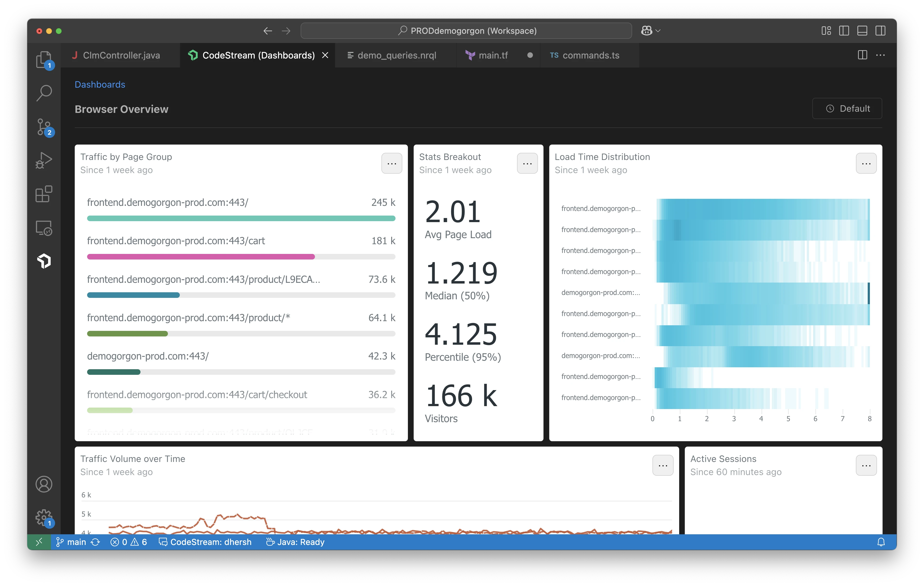The width and height of the screenshot is (924, 586).
Task: Open the Extensions view icon
Action: point(44,194)
